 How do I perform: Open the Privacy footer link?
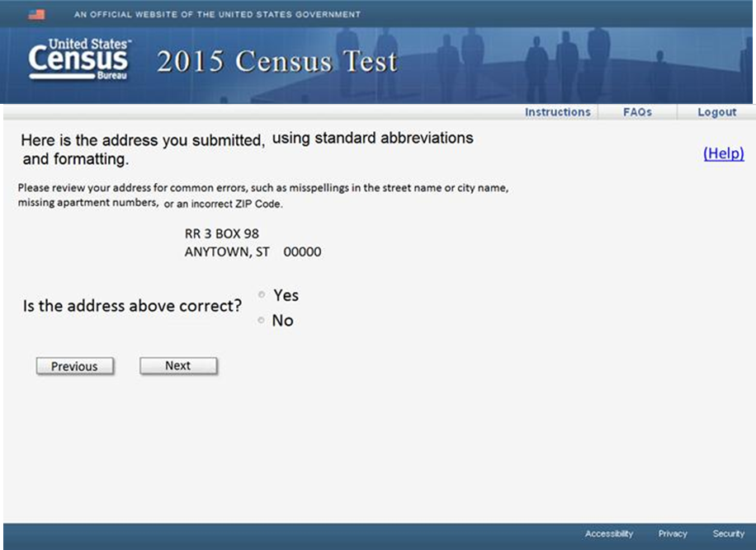(673, 534)
